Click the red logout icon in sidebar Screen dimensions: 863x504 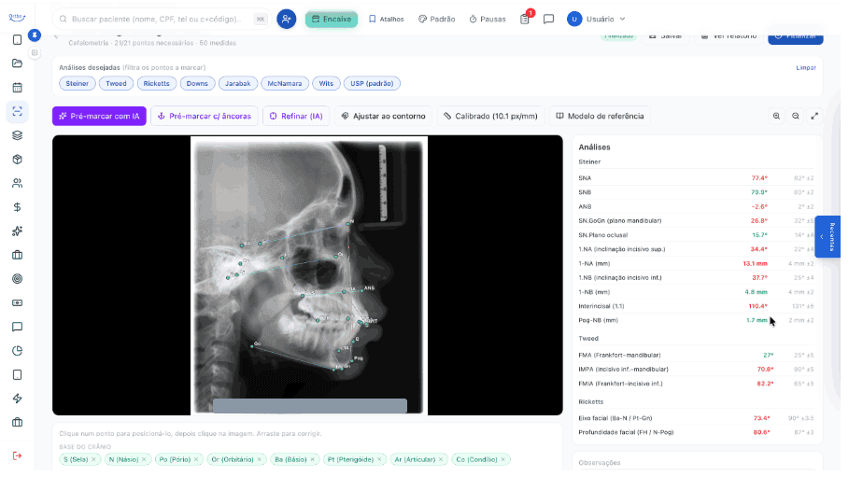click(17, 455)
